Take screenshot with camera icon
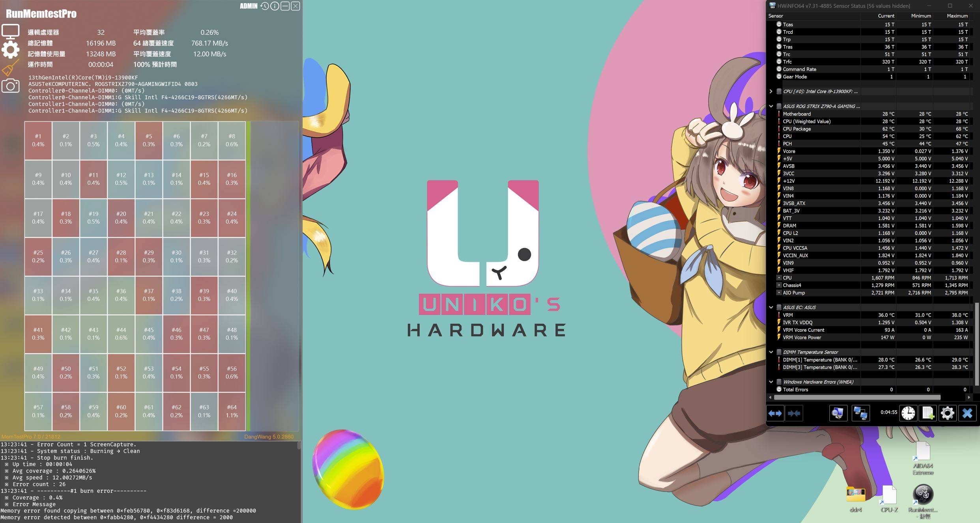 pyautogui.click(x=10, y=86)
